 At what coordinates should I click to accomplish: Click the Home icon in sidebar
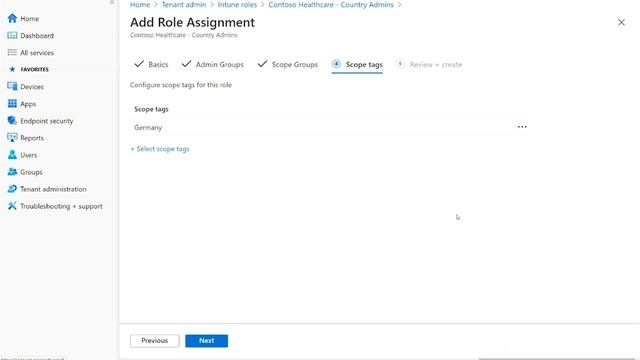tap(12, 18)
